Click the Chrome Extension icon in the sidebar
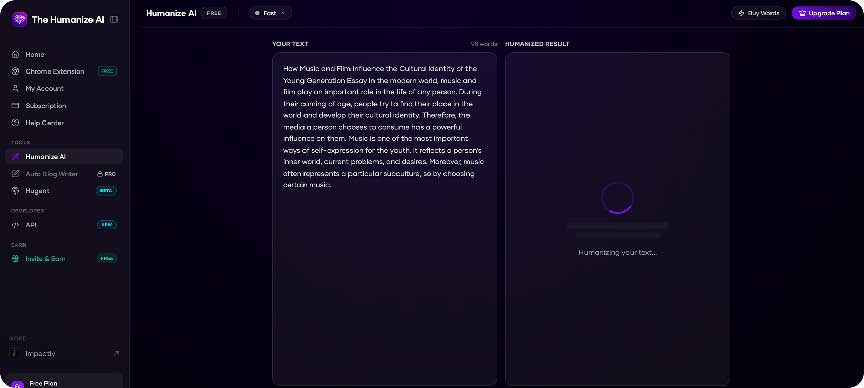Image resolution: width=864 pixels, height=388 pixels. pyautogui.click(x=15, y=72)
